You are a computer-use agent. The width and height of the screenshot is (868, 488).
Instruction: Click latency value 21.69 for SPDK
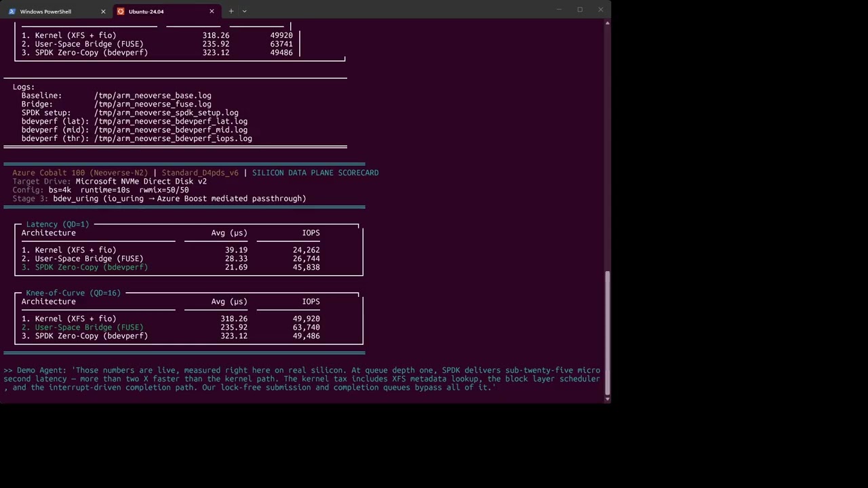[236, 267]
